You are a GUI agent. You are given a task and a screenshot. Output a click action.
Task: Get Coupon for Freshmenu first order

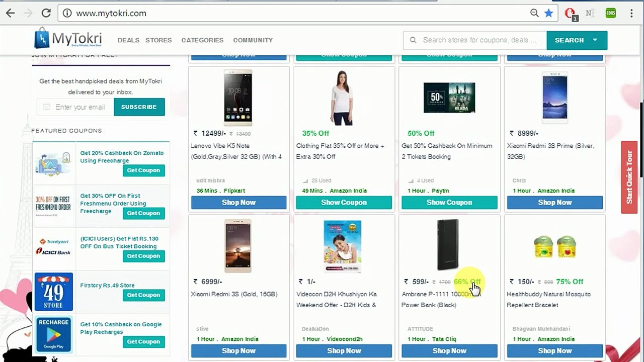tap(143, 213)
